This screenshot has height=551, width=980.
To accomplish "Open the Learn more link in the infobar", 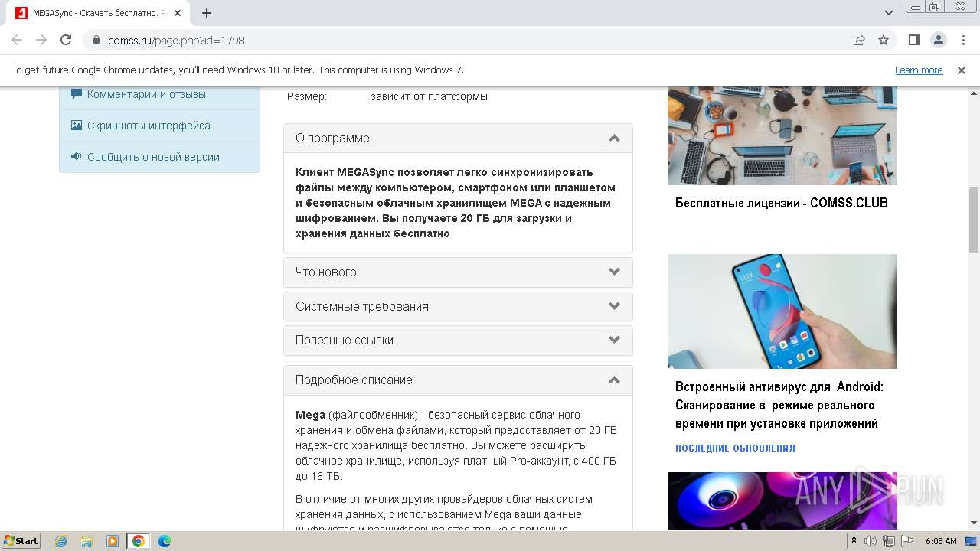I will [x=919, y=70].
